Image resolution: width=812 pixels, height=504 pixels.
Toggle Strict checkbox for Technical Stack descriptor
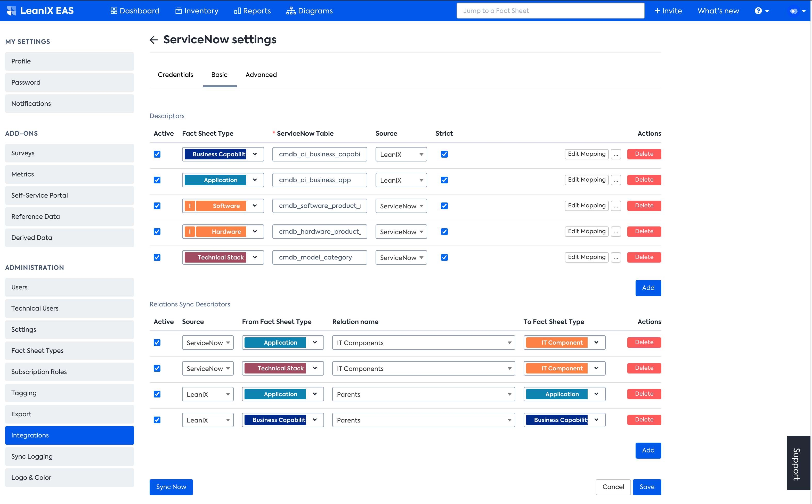[444, 257]
